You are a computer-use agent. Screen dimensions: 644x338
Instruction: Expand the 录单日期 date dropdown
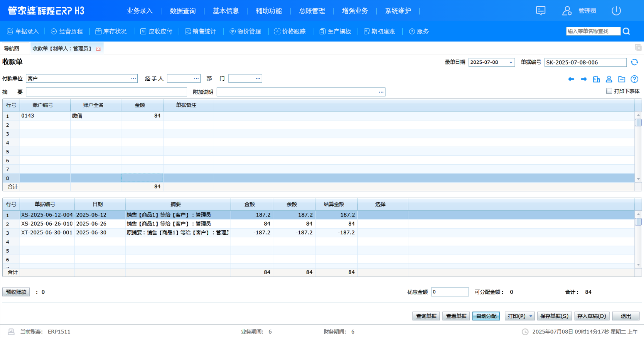click(x=511, y=62)
